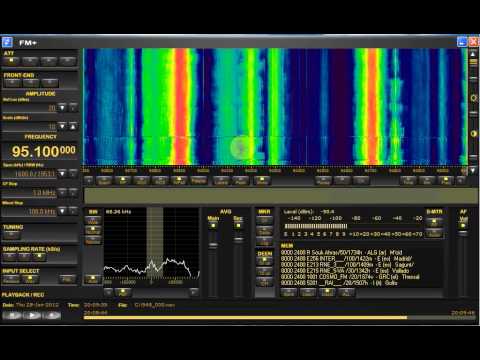
Task: Select the first, lit ATT attenuator button
Action: [11, 61]
